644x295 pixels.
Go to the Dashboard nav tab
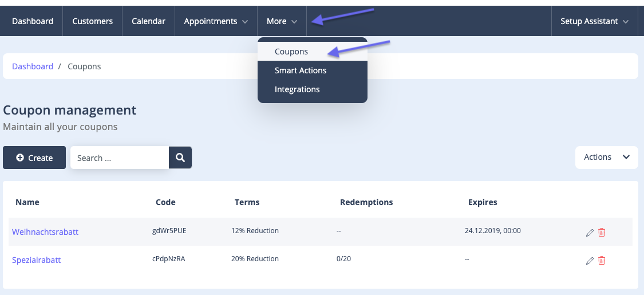tap(33, 21)
